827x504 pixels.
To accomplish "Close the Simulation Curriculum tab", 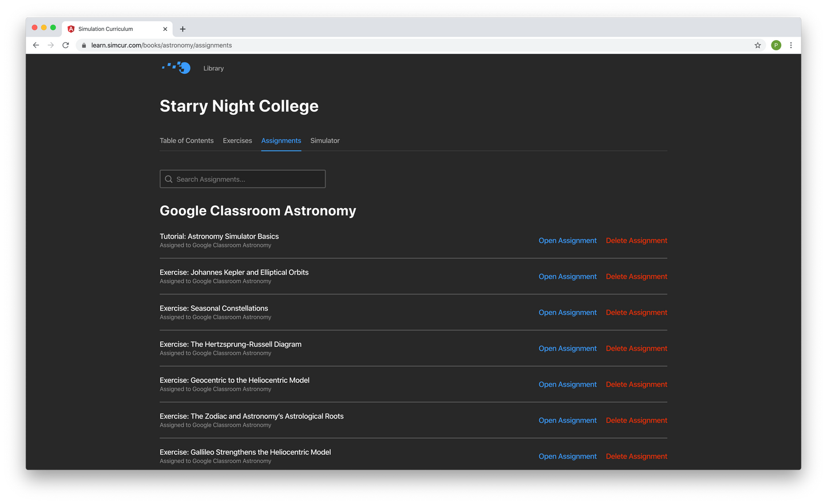I will [165, 29].
